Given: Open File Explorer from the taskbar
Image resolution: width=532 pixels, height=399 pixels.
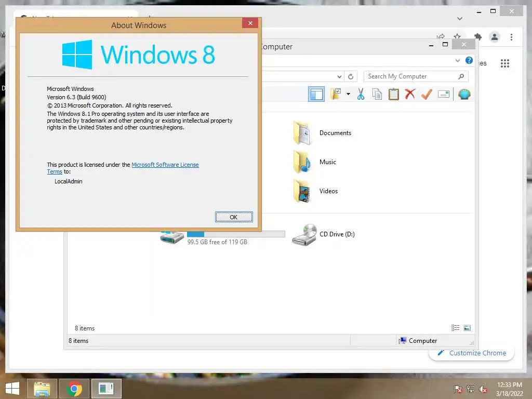Looking at the screenshot, I should 42,389.
